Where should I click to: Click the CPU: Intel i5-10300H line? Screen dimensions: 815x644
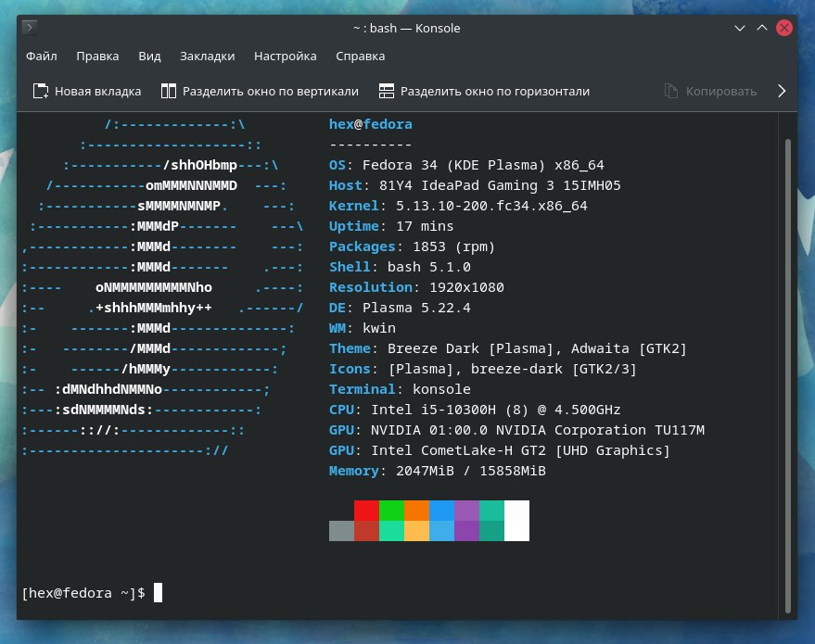475,410
